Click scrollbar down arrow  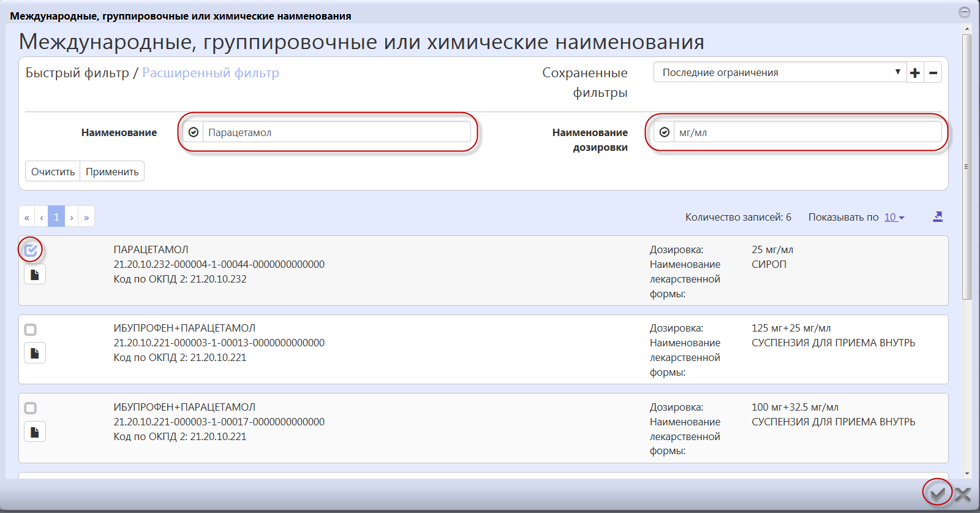pyautogui.click(x=967, y=474)
